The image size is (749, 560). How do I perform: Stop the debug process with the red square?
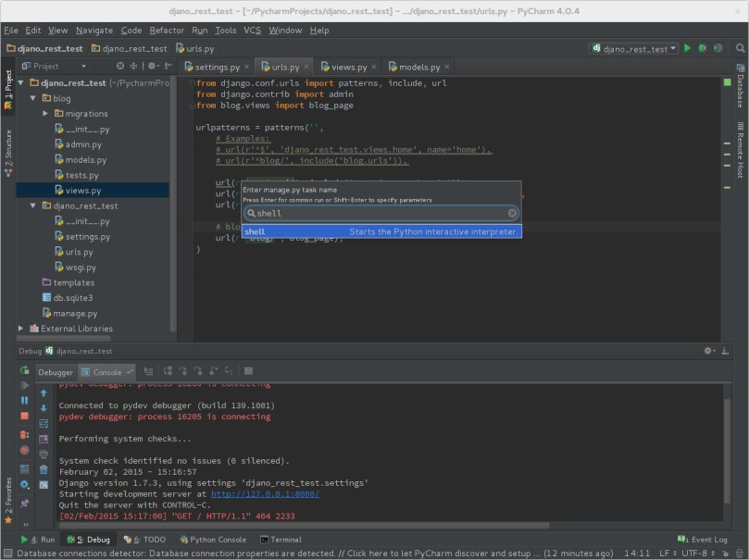(24, 416)
